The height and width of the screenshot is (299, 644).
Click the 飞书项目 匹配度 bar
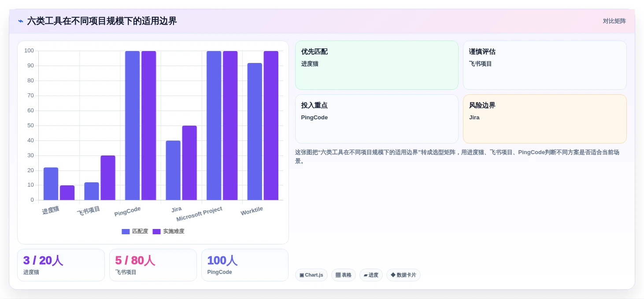(92, 191)
